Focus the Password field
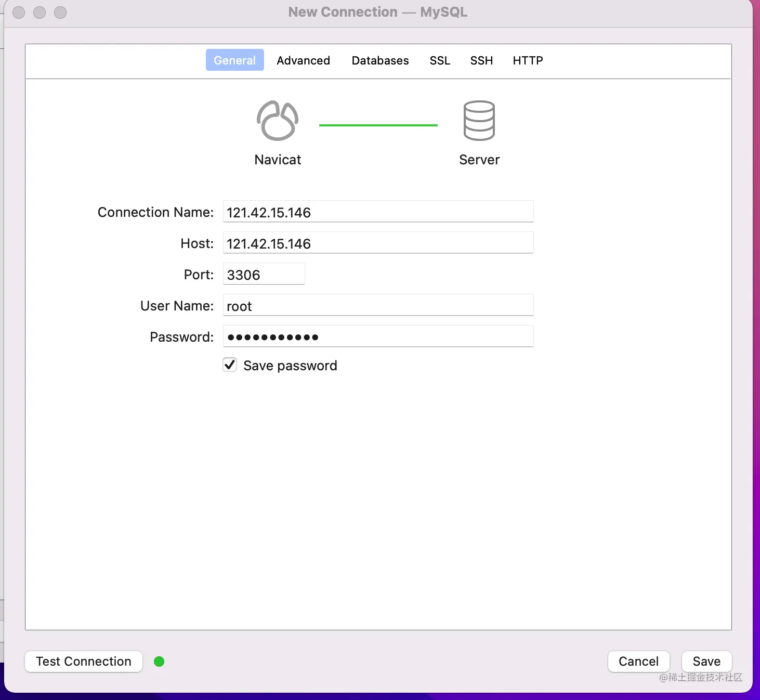Viewport: 760px width, 700px height. [x=378, y=336]
